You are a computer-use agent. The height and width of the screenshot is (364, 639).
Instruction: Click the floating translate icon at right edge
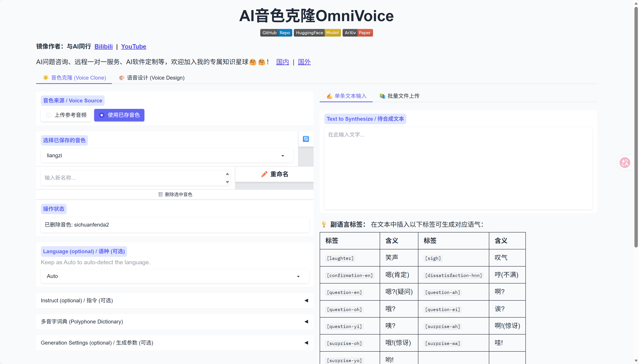(x=625, y=163)
